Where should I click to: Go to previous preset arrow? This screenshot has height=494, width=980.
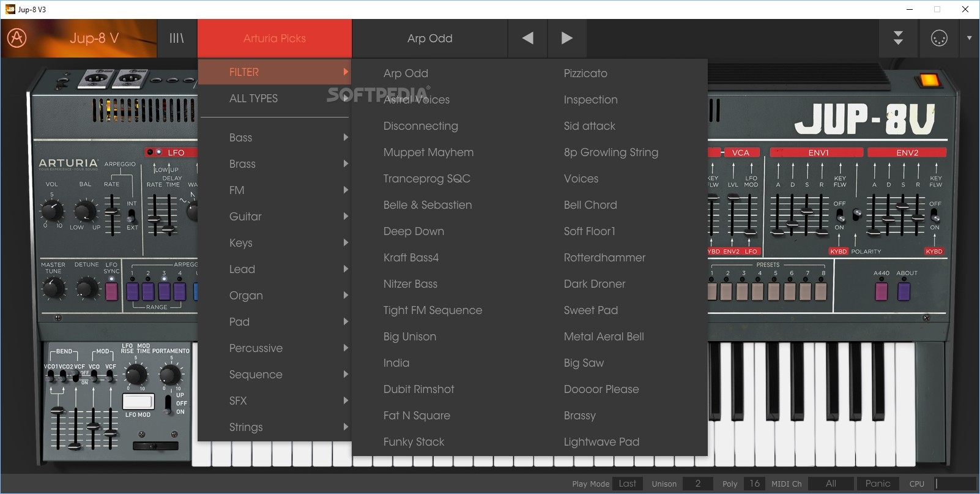[x=527, y=38]
